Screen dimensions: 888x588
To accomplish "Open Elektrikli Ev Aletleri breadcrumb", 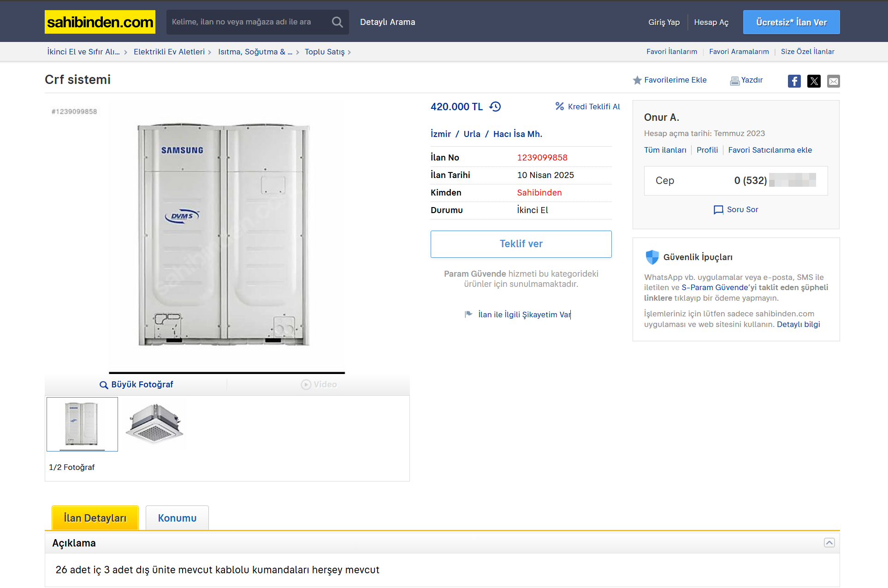I will click(169, 52).
